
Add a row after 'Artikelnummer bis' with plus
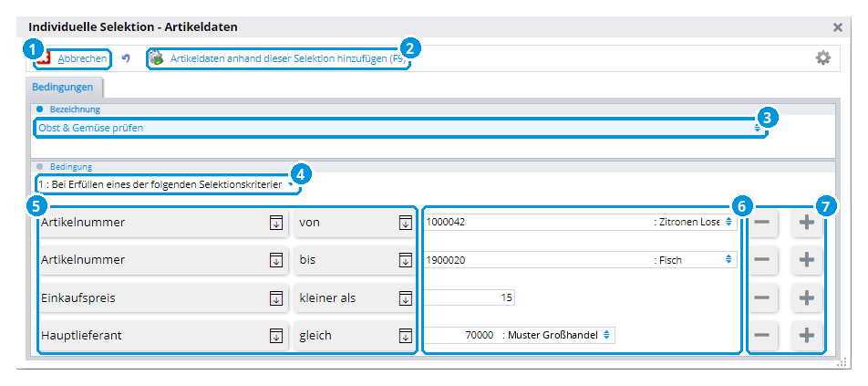coord(807,260)
